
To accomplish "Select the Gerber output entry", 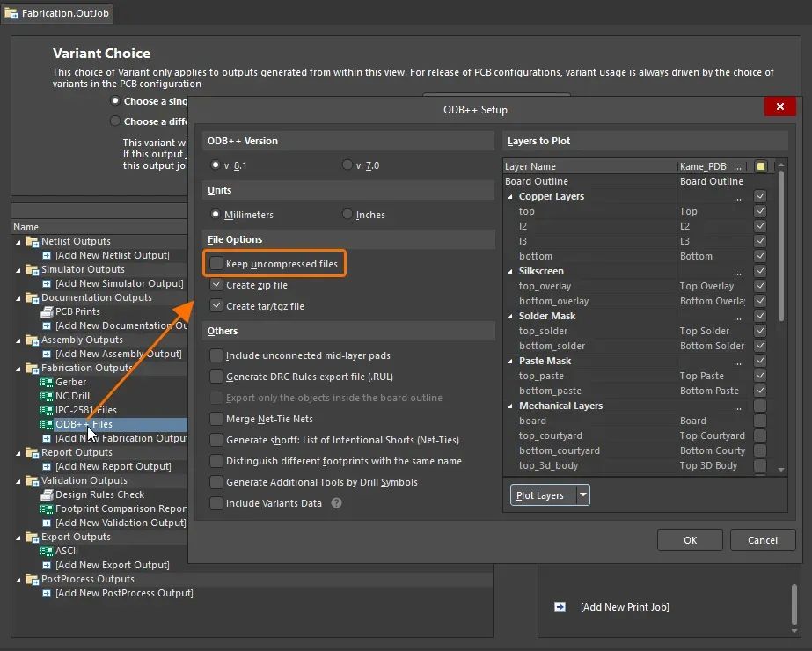I will tap(71, 382).
